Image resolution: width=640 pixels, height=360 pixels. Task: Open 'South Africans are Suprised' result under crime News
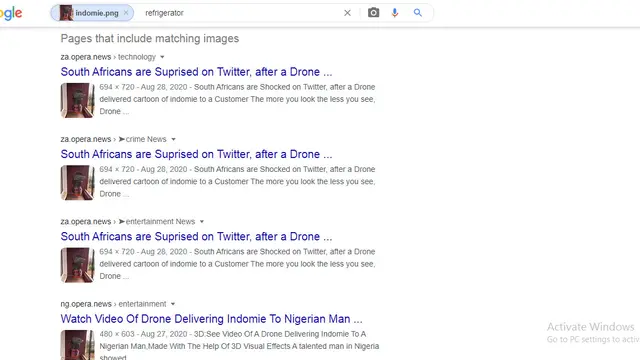[196, 154]
